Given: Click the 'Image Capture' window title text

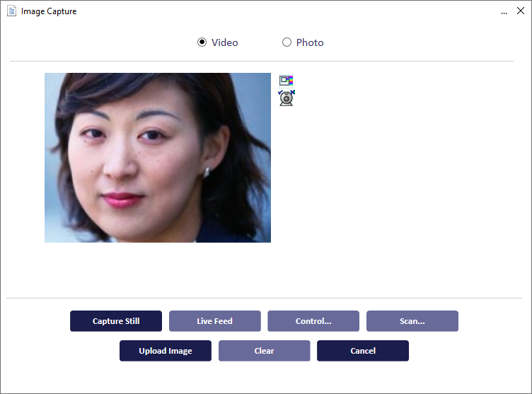Looking at the screenshot, I should 49,11.
